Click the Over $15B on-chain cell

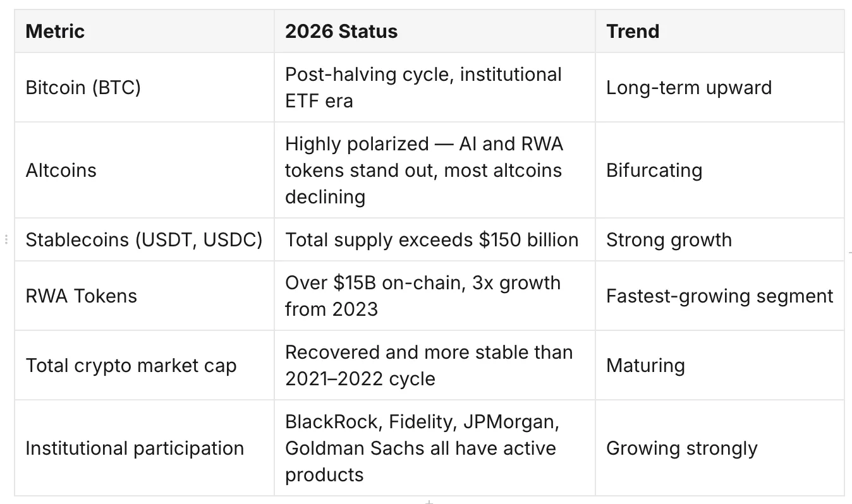(x=435, y=296)
